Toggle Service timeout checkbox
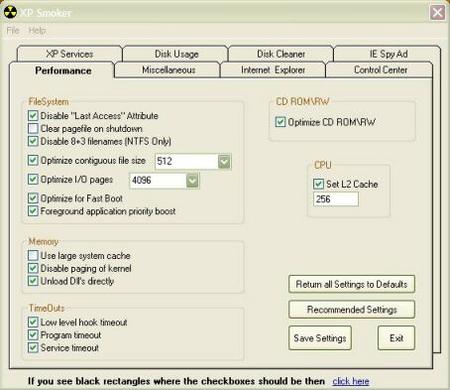The image size is (450, 390). (x=33, y=348)
